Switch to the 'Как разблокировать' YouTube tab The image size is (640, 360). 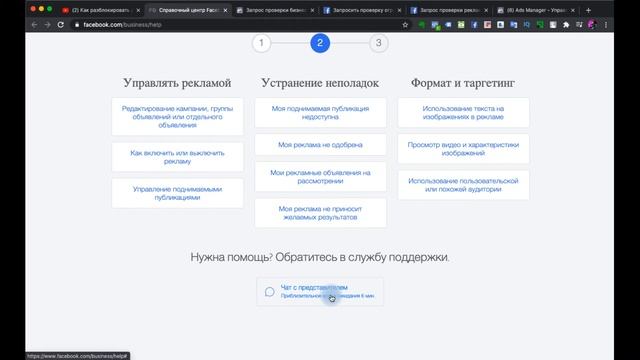(100, 10)
